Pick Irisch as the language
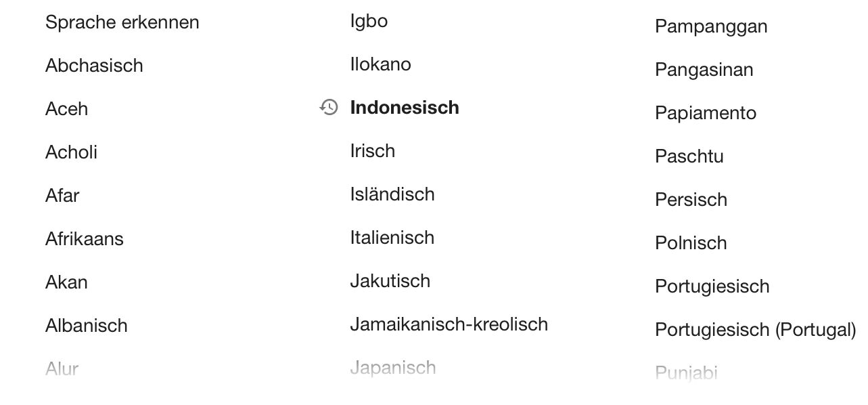The image size is (868, 405). [x=372, y=151]
